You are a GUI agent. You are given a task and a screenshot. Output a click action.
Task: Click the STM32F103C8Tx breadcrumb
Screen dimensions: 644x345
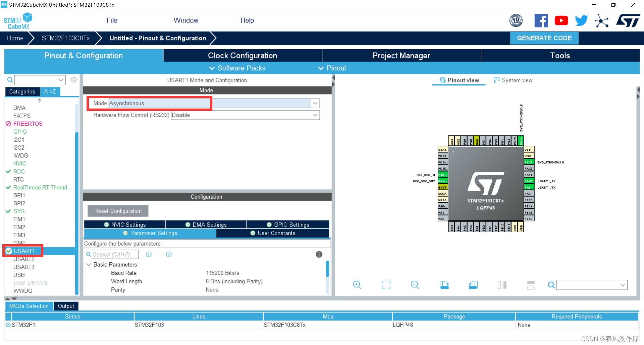(66, 38)
